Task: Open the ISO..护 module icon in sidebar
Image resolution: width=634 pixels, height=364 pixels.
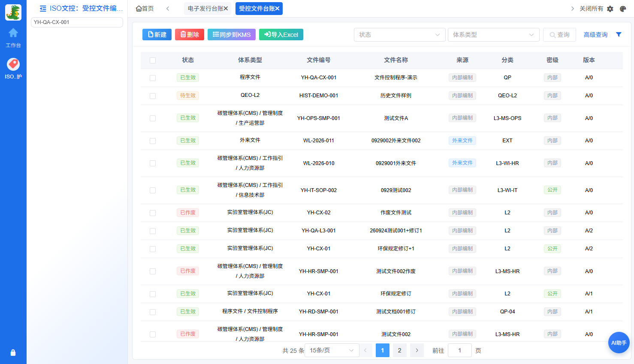Action: pyautogui.click(x=13, y=64)
